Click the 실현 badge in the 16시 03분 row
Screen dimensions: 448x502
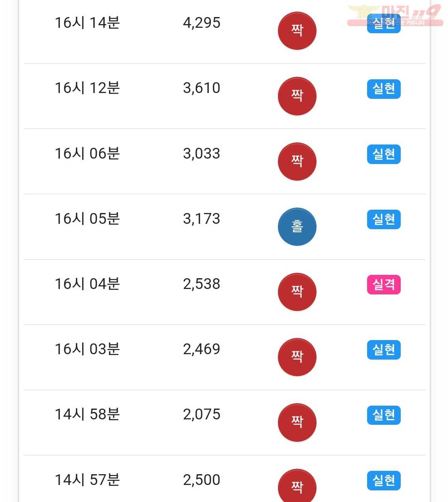tap(384, 350)
